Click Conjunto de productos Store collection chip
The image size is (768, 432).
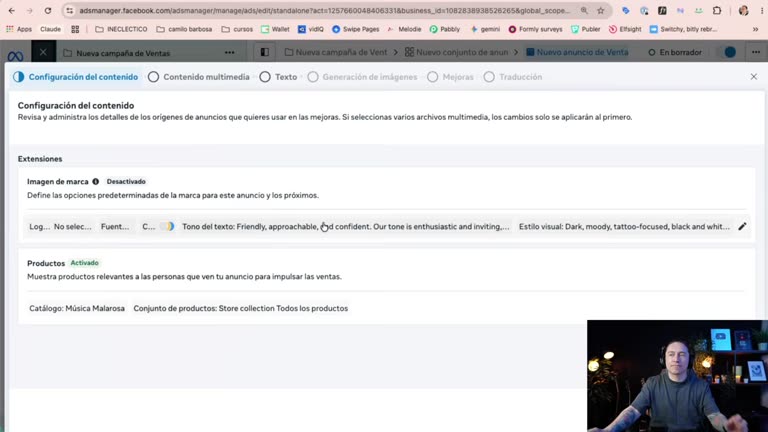tap(240, 308)
